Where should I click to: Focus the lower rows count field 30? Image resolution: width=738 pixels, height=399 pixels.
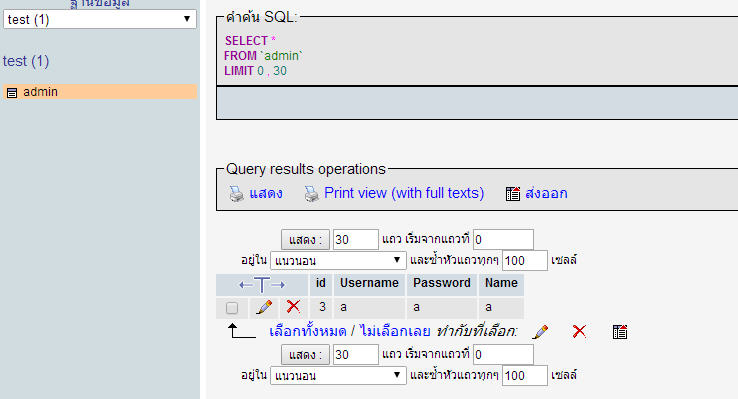[x=355, y=354]
